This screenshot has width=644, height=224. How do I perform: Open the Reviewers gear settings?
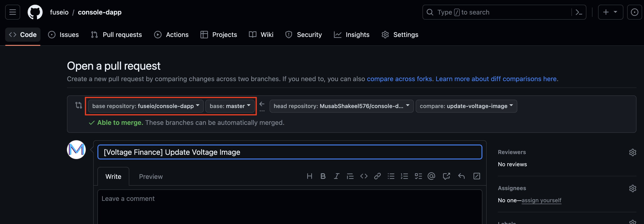coord(633,152)
